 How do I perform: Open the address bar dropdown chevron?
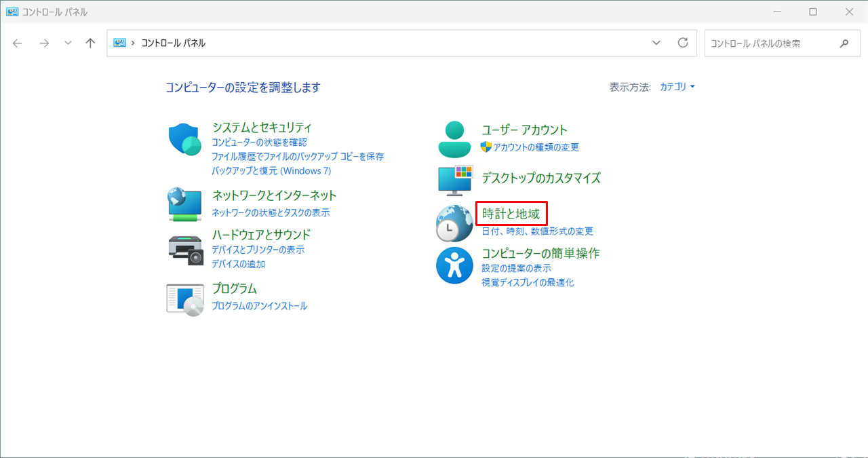coord(656,43)
